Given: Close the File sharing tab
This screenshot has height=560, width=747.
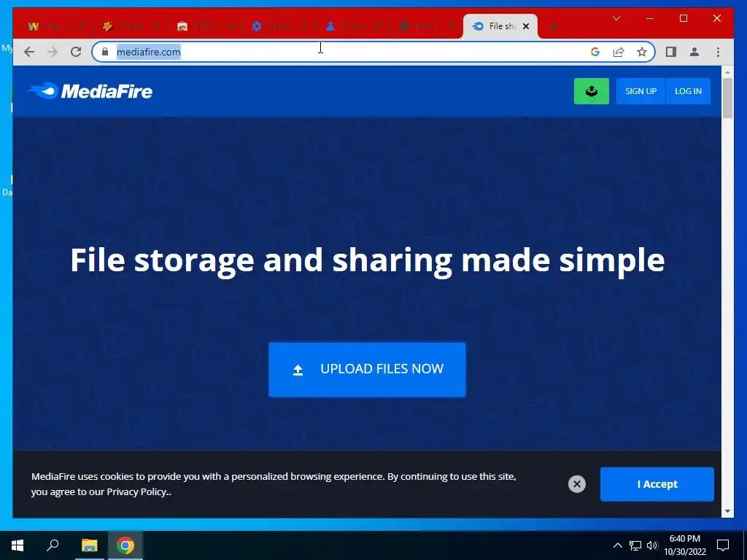Looking at the screenshot, I should pyautogui.click(x=526, y=26).
